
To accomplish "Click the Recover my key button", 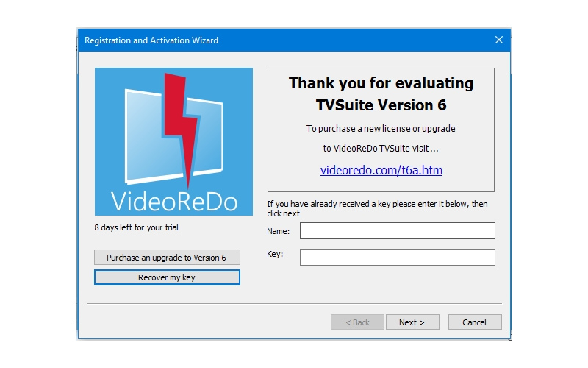I will coord(167,277).
